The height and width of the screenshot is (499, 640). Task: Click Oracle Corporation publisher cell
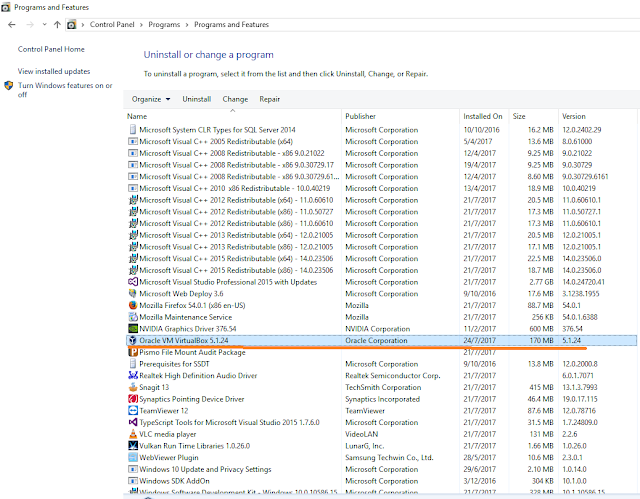[376, 340]
